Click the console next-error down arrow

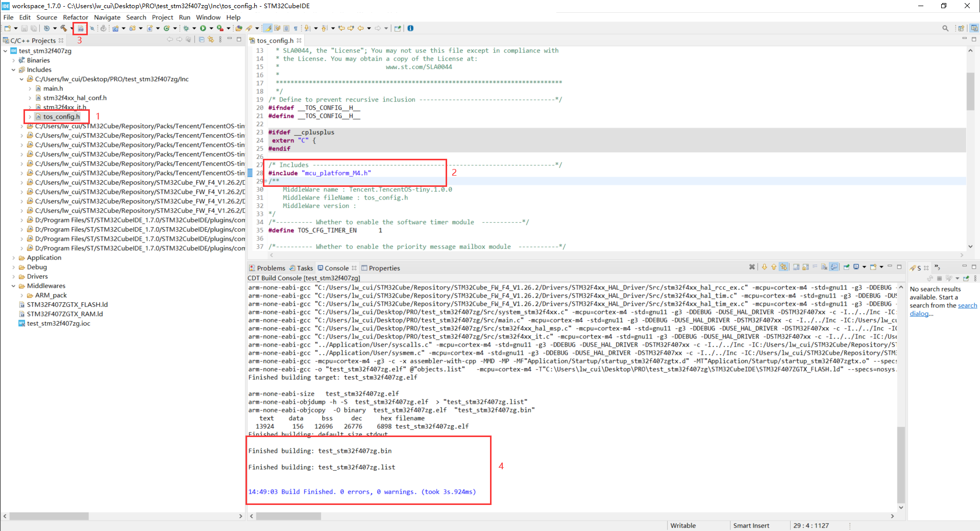tap(764, 267)
